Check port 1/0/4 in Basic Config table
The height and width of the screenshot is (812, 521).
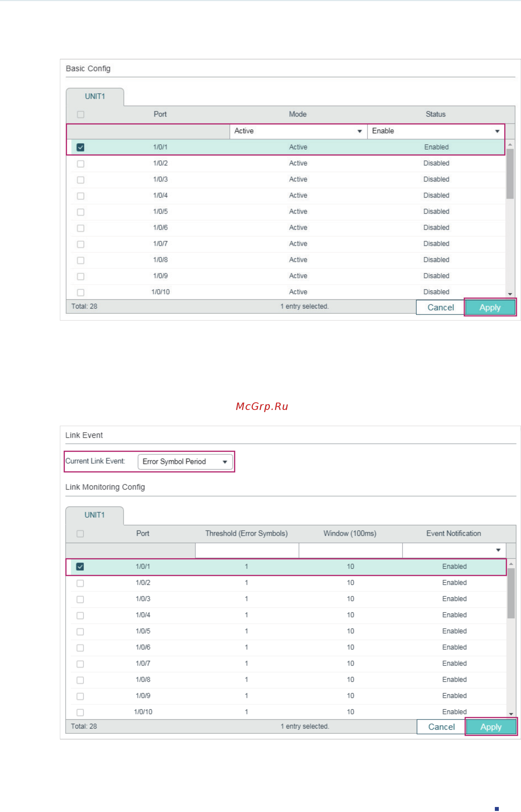81,196
